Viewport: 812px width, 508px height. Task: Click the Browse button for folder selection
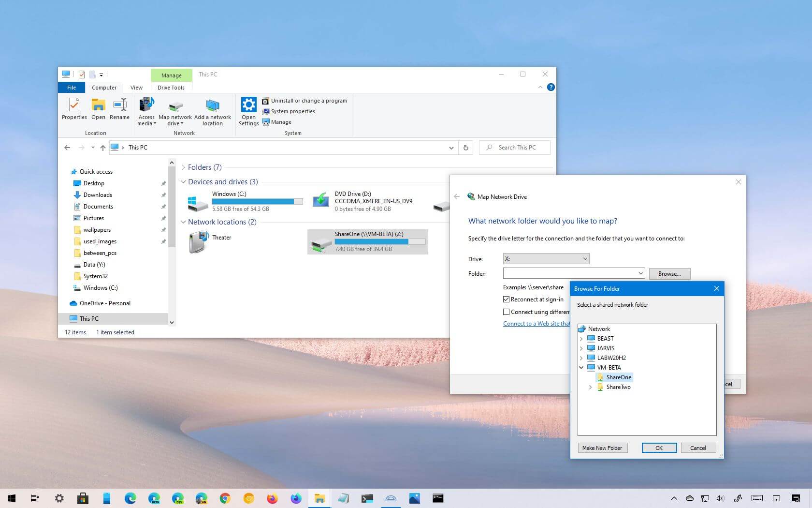click(669, 273)
